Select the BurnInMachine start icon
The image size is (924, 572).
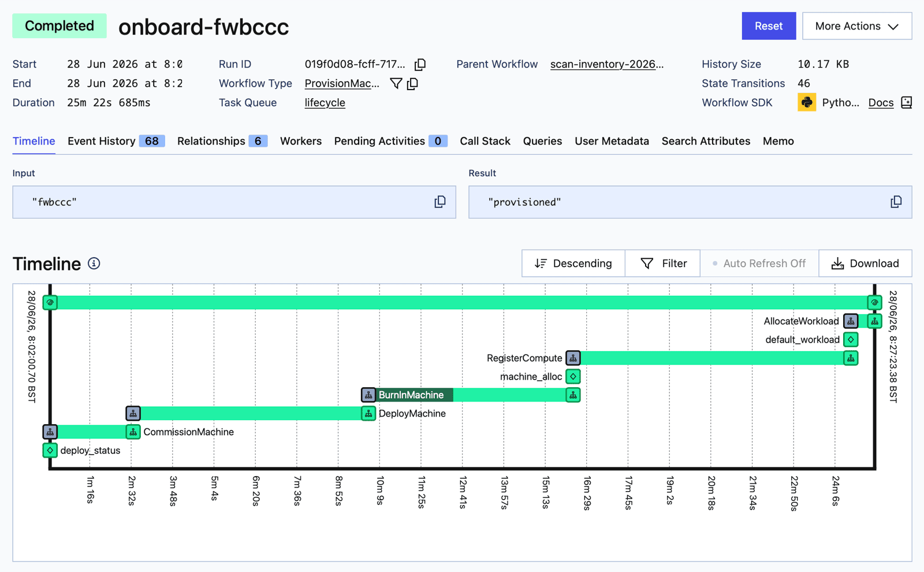pos(368,395)
